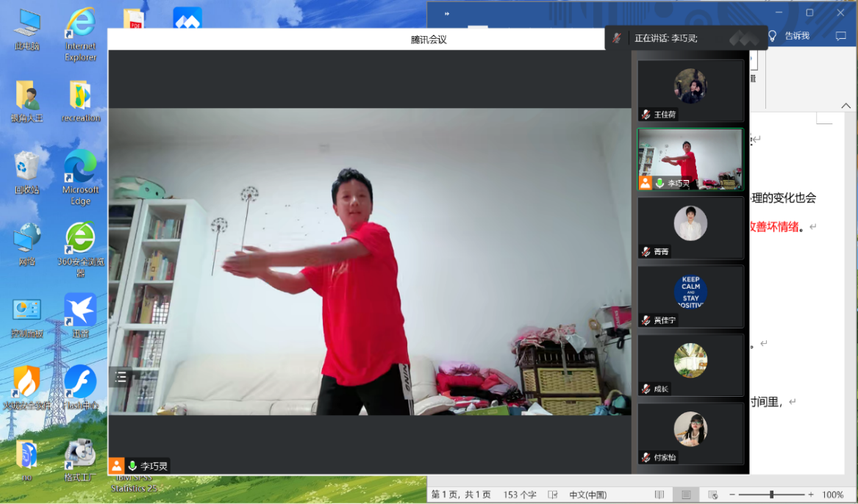Open the video list menu icon in meeting
The image size is (858, 504).
[121, 376]
